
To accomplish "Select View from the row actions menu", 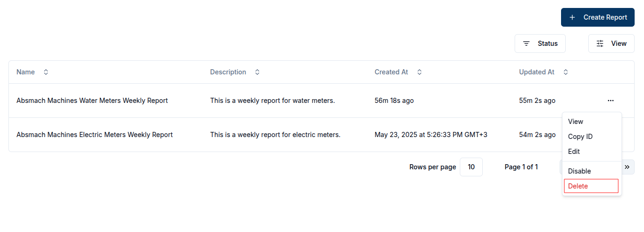I will [576, 122].
